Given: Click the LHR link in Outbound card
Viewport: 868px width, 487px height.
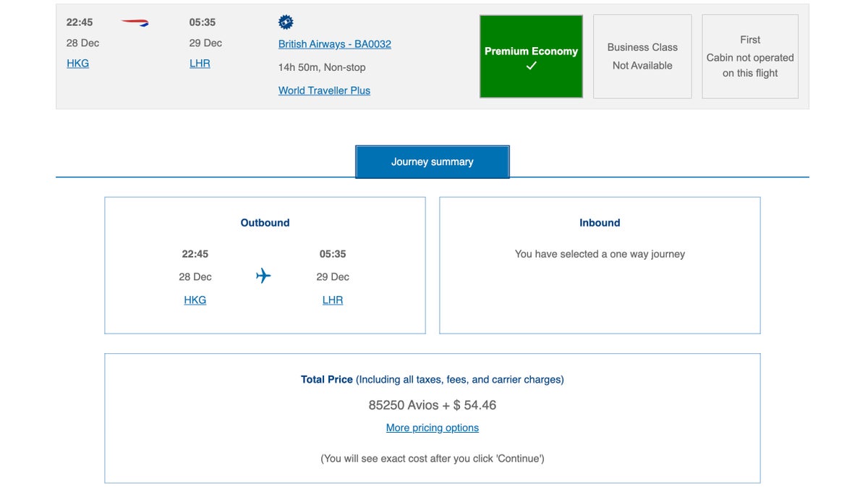Looking at the screenshot, I should pos(333,300).
